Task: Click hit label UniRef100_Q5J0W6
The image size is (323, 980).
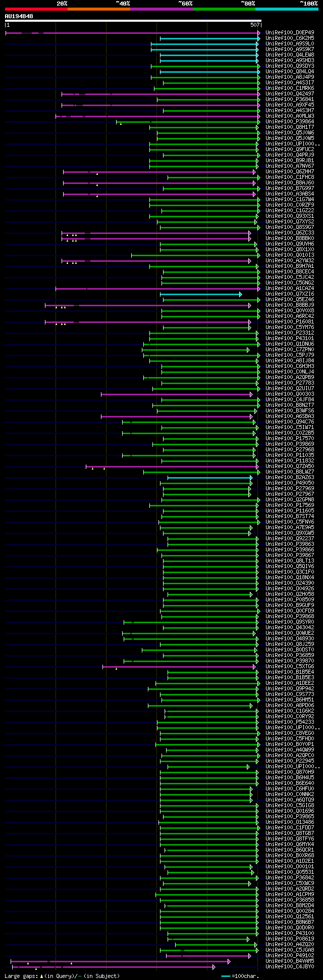Action: (290, 132)
